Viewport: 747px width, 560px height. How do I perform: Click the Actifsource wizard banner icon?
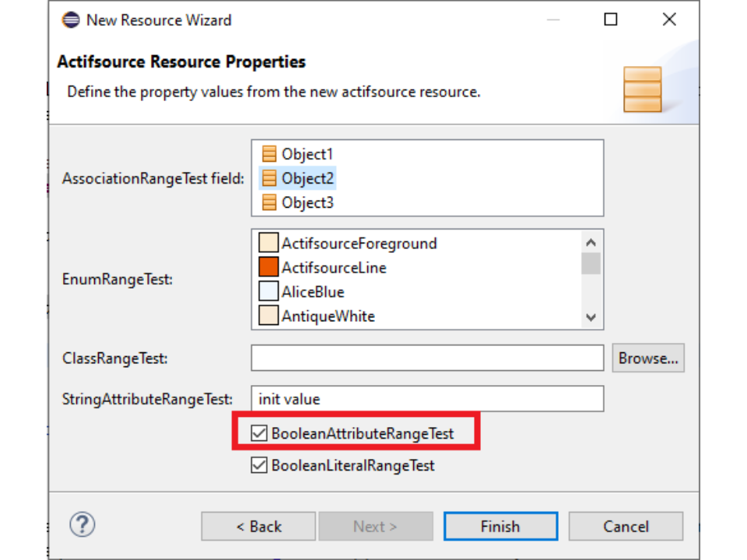pyautogui.click(x=642, y=89)
